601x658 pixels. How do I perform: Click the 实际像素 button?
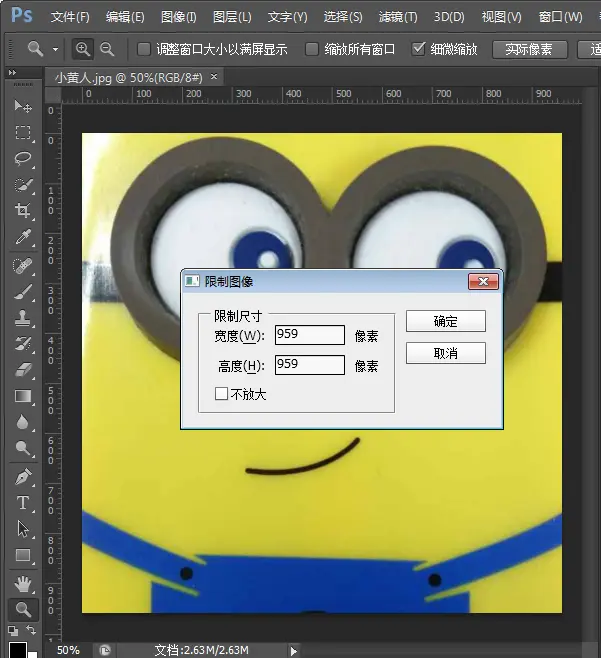[530, 50]
